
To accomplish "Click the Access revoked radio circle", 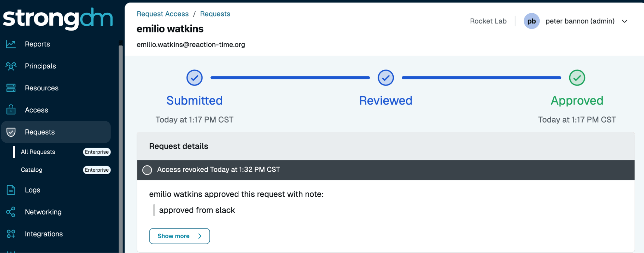I will pyautogui.click(x=147, y=170).
